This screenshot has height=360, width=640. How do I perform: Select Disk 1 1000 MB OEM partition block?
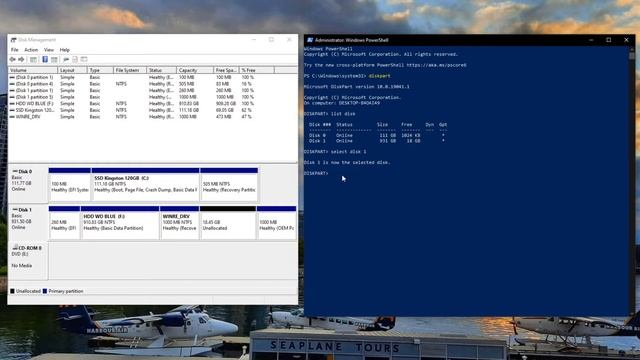tap(276, 223)
